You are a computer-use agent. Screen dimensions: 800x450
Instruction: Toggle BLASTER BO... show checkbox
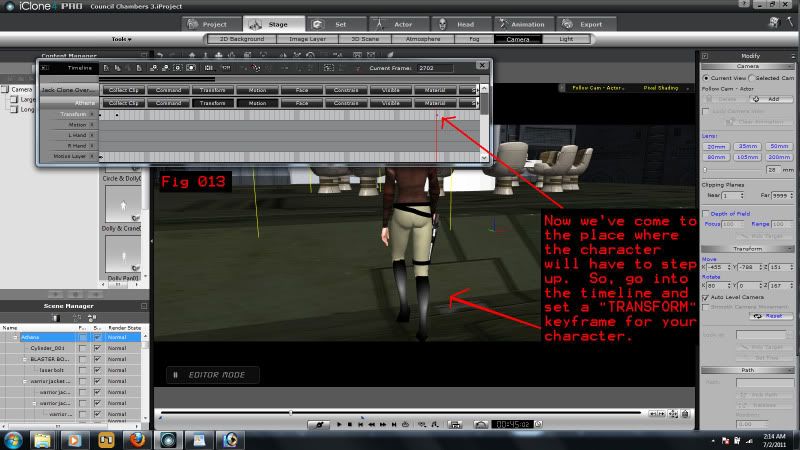click(97, 359)
